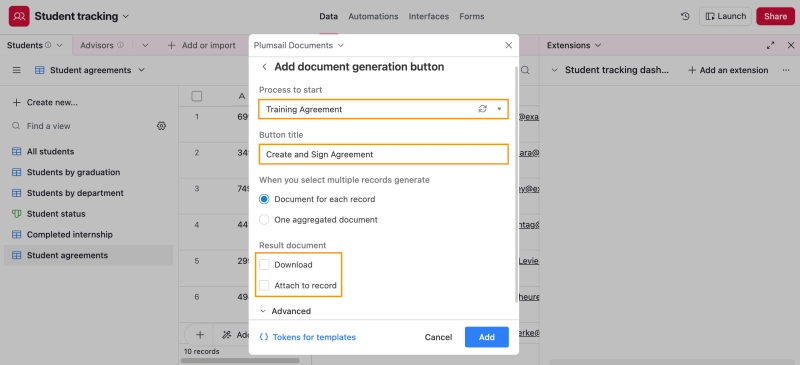Expand extensions panel to fullscreen
The width and height of the screenshot is (800, 365).
point(770,45)
